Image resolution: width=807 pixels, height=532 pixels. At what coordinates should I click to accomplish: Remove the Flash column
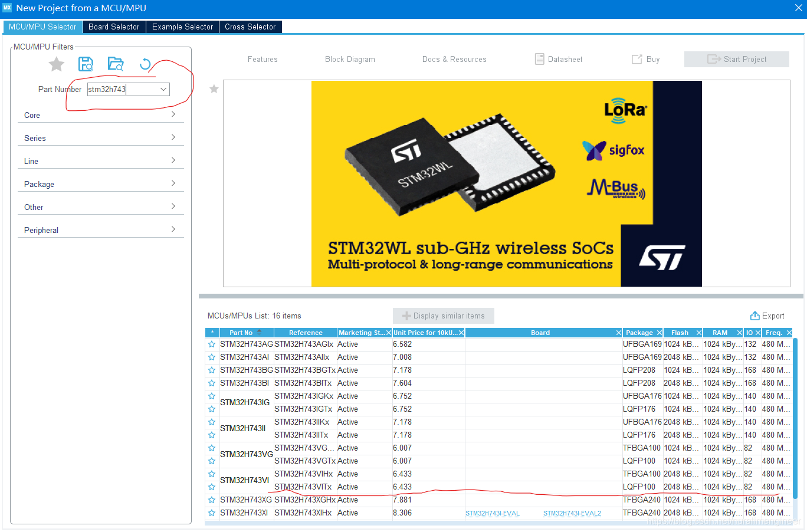pyautogui.click(x=699, y=333)
